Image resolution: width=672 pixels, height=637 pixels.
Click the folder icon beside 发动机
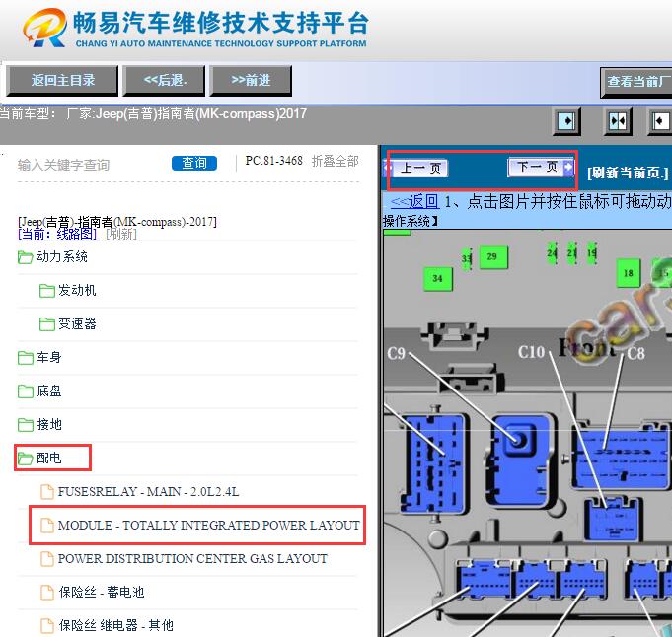tap(46, 291)
